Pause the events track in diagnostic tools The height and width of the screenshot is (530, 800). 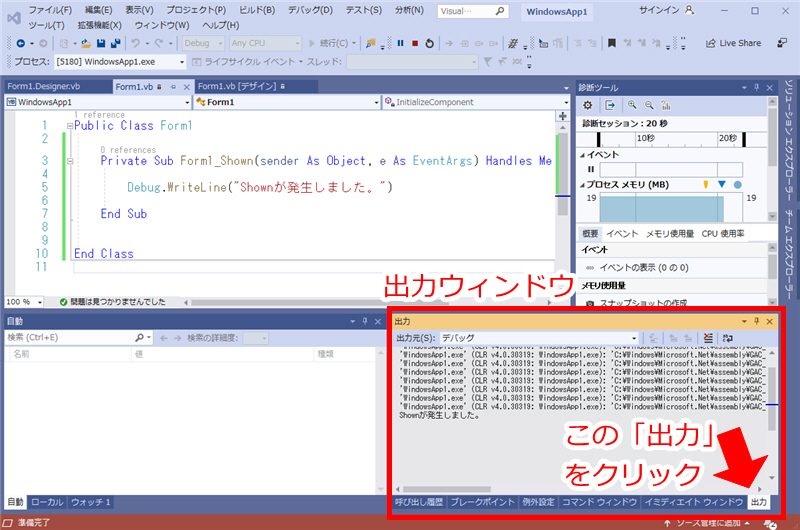tap(590, 170)
